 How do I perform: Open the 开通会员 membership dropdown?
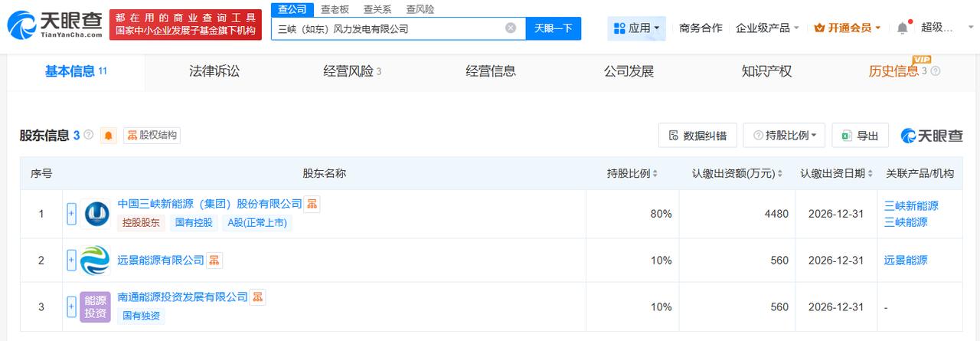click(848, 28)
